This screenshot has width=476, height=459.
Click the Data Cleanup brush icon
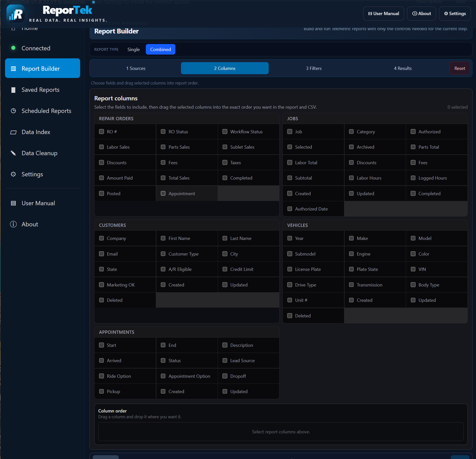click(x=13, y=153)
